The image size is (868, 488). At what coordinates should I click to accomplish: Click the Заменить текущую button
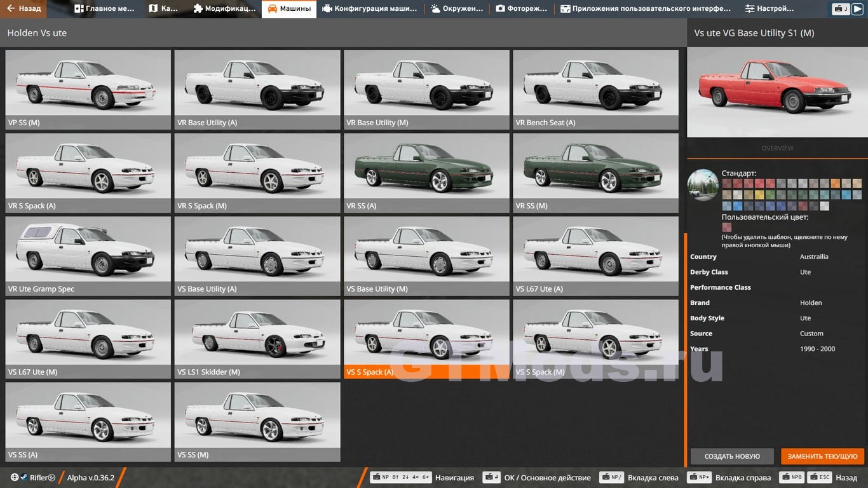coord(823,456)
